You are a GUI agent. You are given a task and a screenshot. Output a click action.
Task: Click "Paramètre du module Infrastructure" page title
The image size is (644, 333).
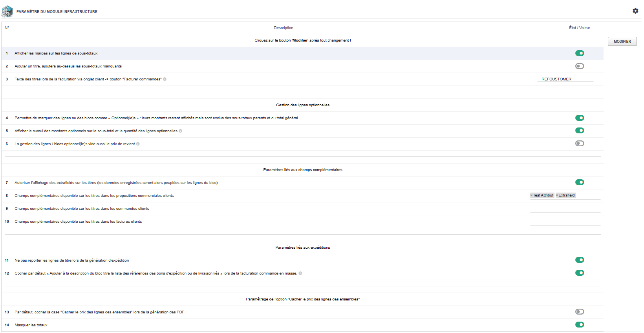(57, 12)
